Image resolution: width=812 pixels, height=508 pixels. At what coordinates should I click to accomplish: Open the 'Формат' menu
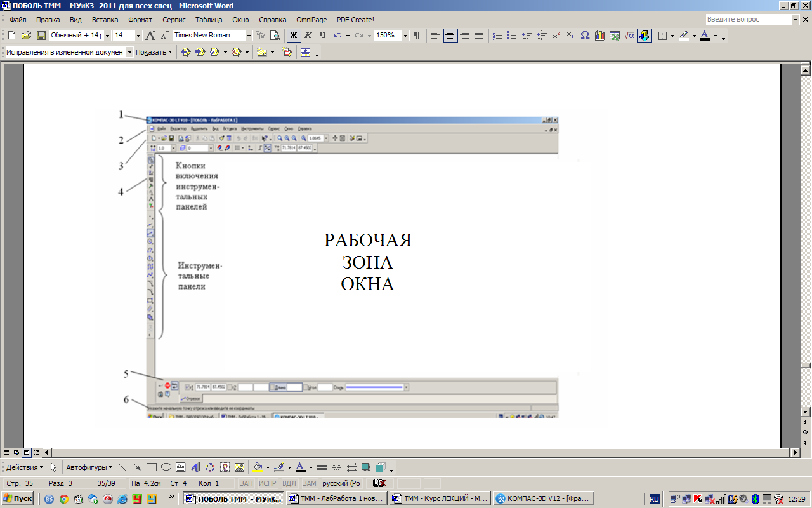pyautogui.click(x=140, y=20)
